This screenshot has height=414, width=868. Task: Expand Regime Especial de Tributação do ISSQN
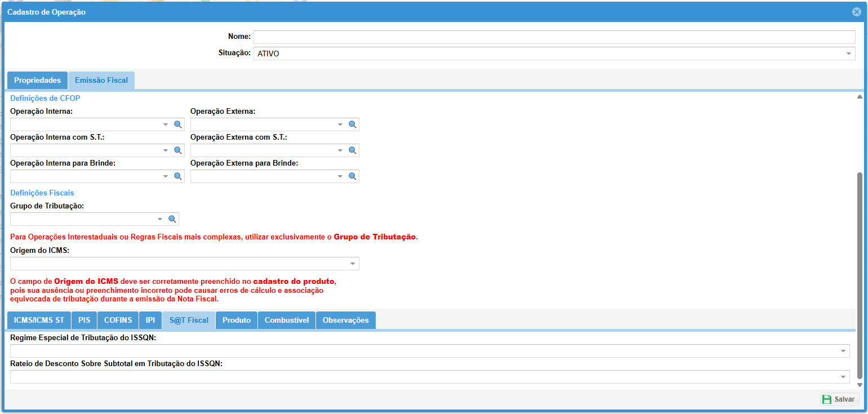tap(843, 351)
